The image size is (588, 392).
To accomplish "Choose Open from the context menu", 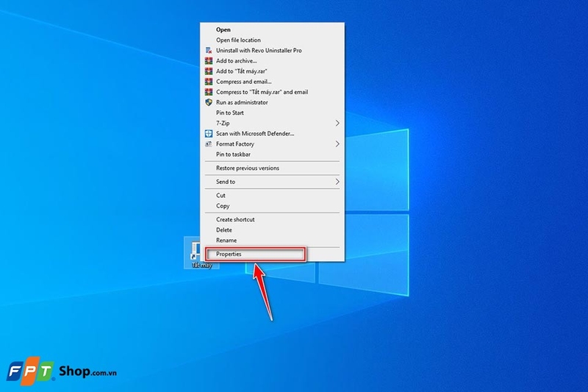I will pos(272,29).
